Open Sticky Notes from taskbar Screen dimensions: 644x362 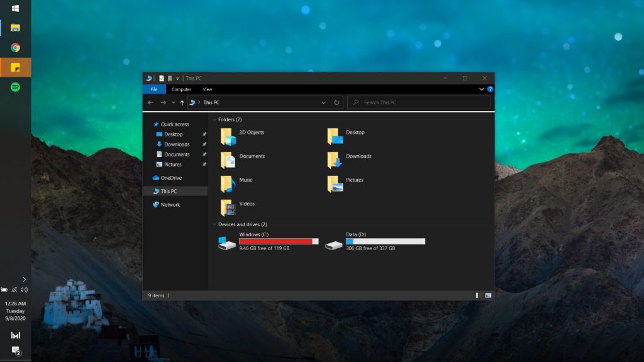(15, 67)
